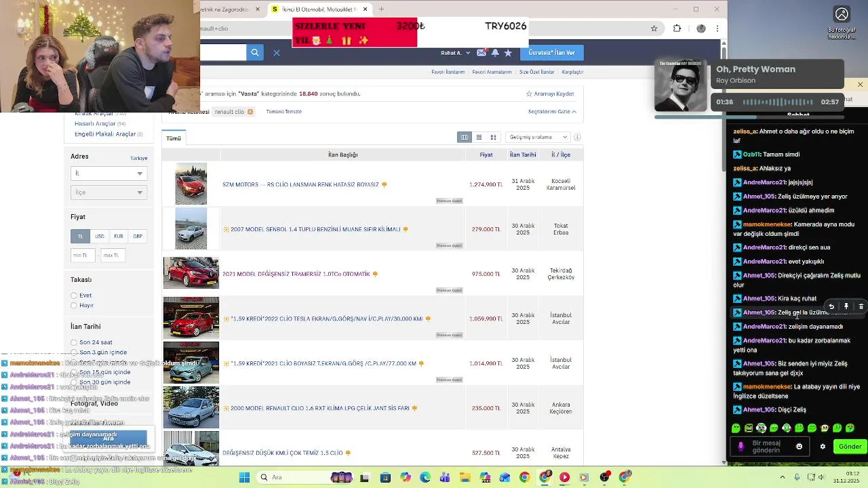Open the Gelişmiş sıralama sort dropdown
The width and height of the screenshot is (868, 488).
pyautogui.click(x=538, y=137)
